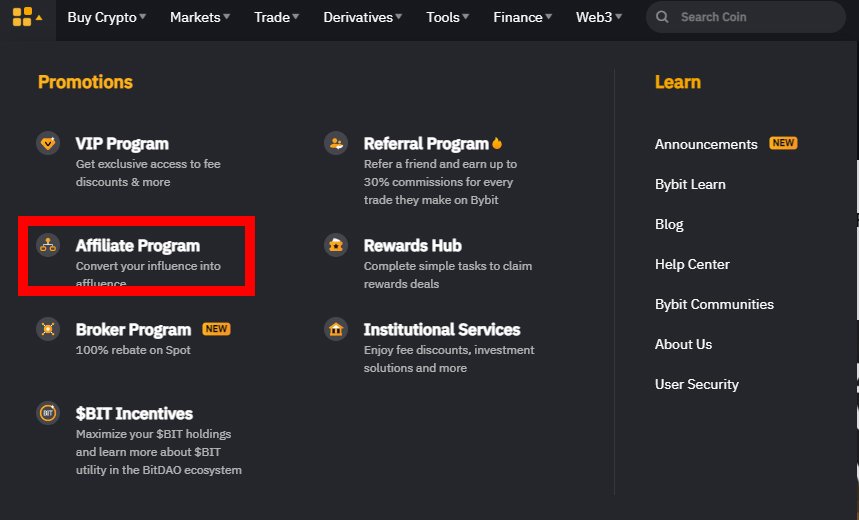Image resolution: width=859 pixels, height=520 pixels.
Task: Open Broker Program title link
Action: point(133,329)
